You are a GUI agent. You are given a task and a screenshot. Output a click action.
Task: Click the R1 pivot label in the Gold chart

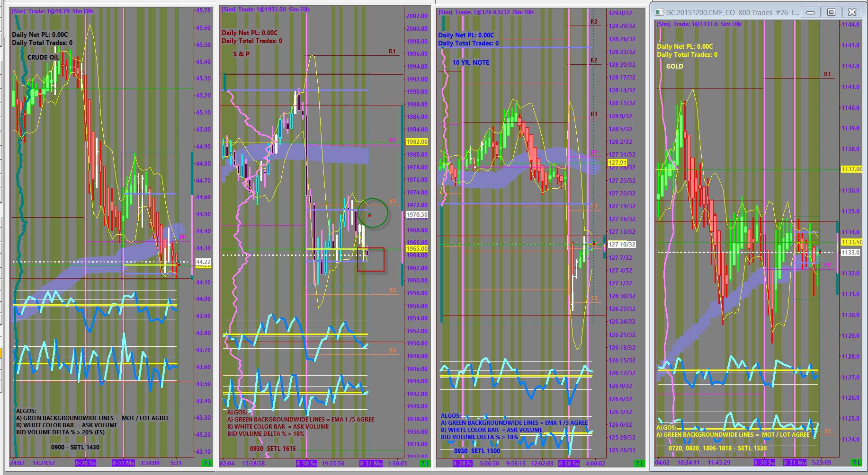[827, 74]
